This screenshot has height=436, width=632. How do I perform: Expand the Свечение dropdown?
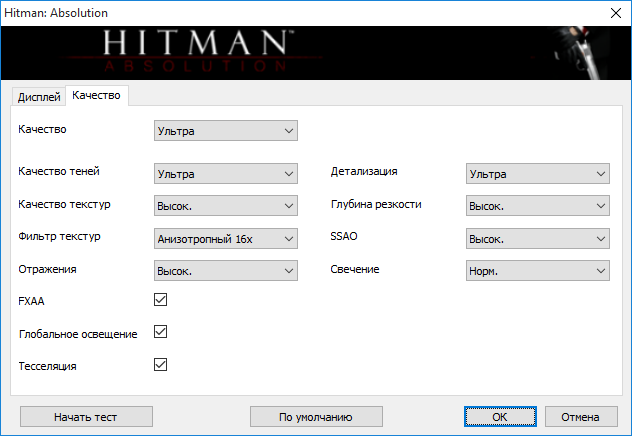[x=538, y=271]
